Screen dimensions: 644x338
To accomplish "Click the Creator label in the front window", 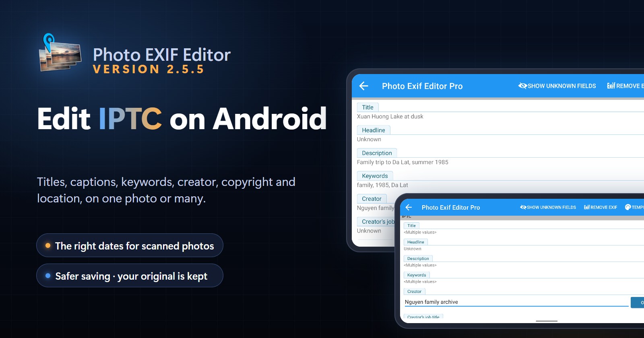I will (x=414, y=292).
